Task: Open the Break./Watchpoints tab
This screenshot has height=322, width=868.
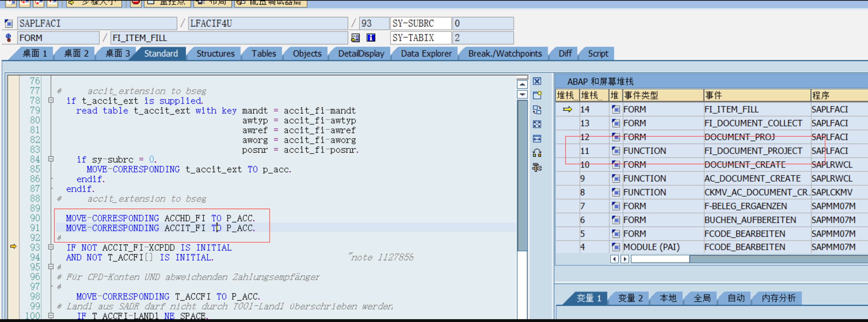Action: click(505, 54)
